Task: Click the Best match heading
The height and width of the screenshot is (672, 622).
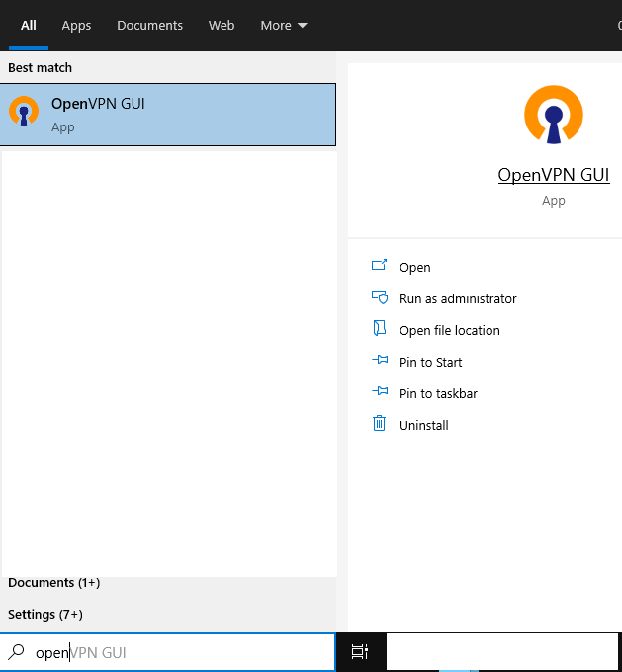Action: (40, 68)
